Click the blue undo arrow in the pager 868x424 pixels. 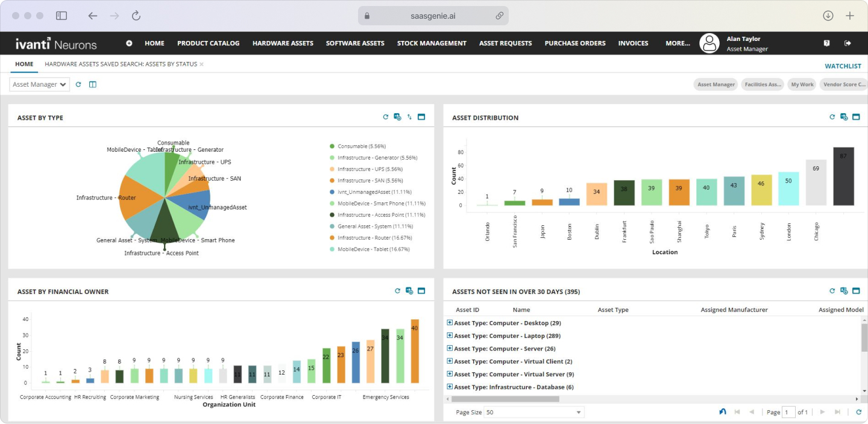[723, 412]
